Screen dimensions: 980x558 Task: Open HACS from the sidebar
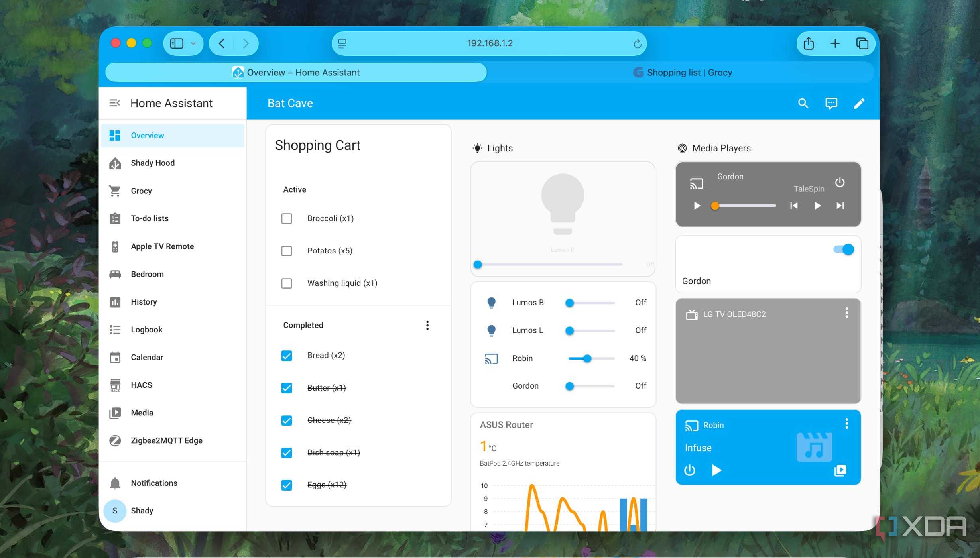(x=173, y=385)
